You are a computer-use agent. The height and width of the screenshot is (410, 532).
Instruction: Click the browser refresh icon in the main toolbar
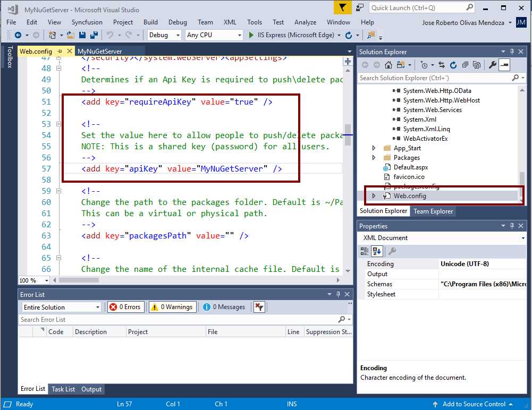point(349,35)
